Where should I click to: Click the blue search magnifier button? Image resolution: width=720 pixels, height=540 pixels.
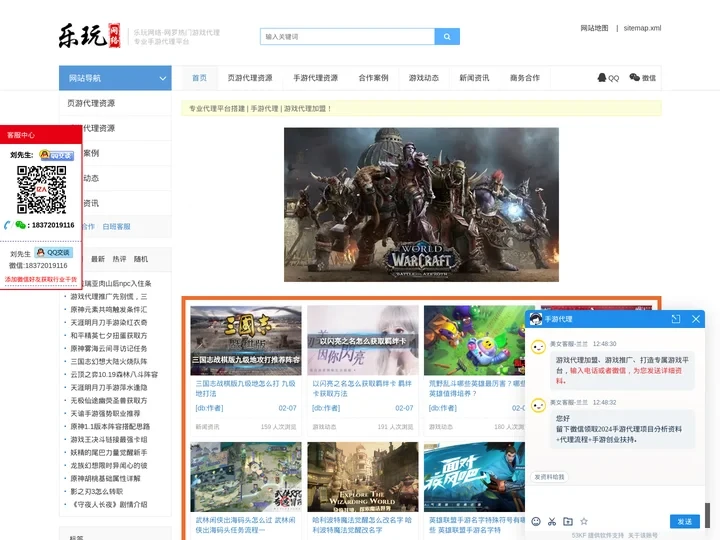447,37
